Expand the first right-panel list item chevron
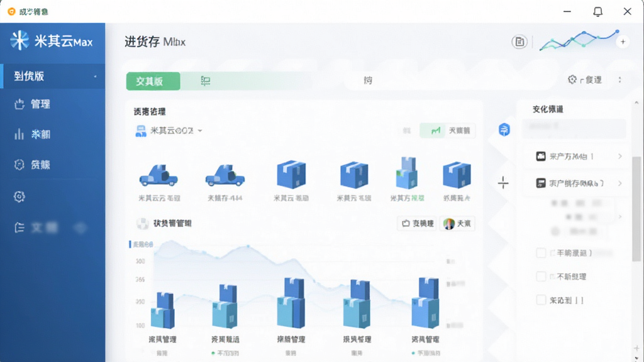The height and width of the screenshot is (362, 644). [619, 156]
